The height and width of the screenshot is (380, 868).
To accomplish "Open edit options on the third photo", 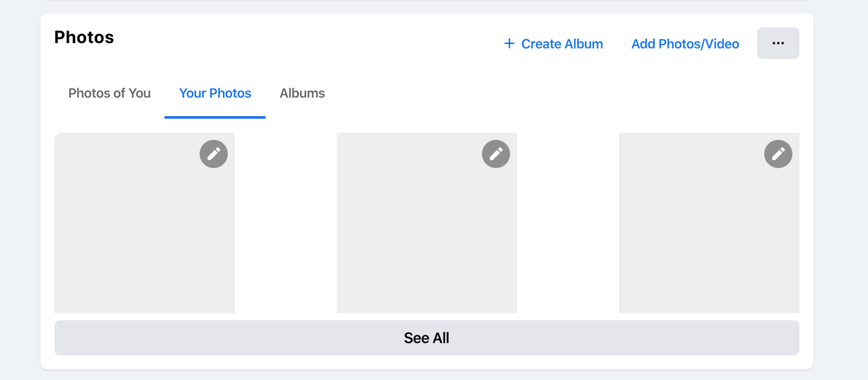I will tap(778, 154).
